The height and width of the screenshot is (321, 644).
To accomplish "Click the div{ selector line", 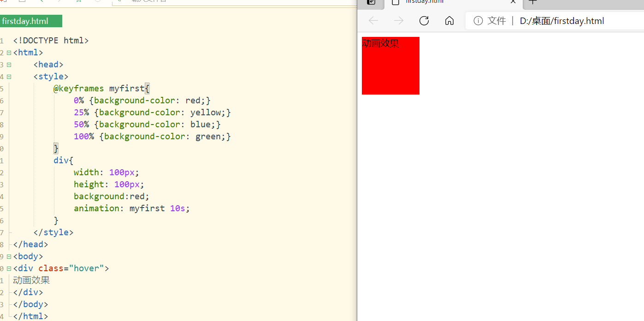I will [x=64, y=160].
